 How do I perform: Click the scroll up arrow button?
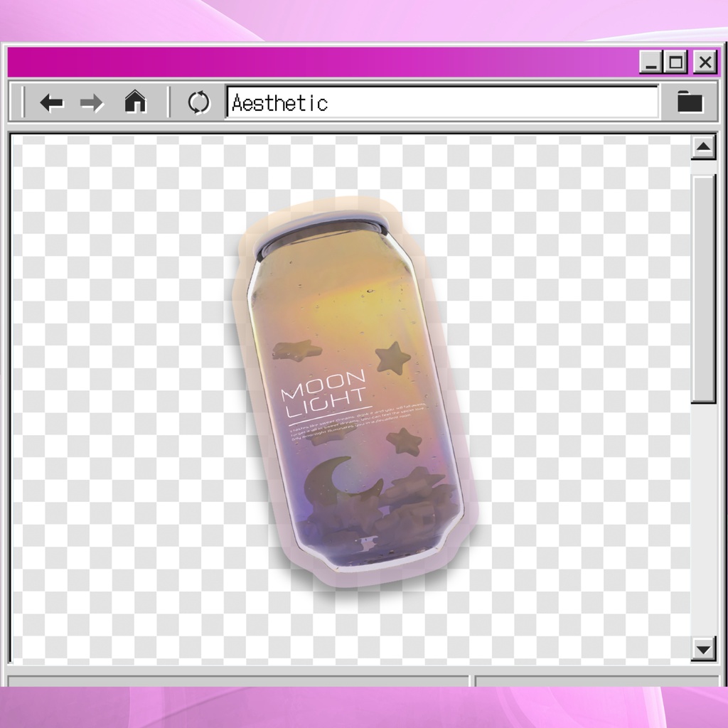(x=703, y=148)
